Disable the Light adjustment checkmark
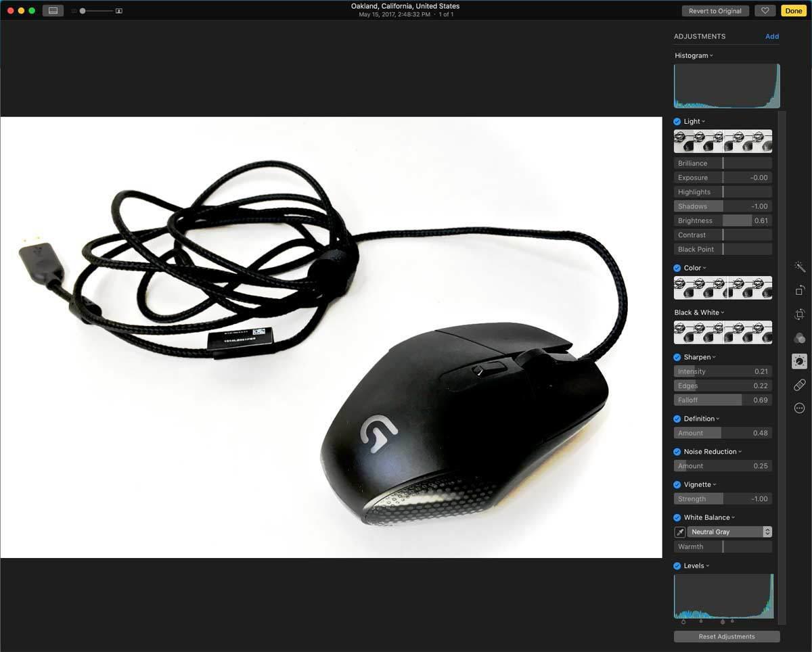The image size is (812, 652). (677, 122)
